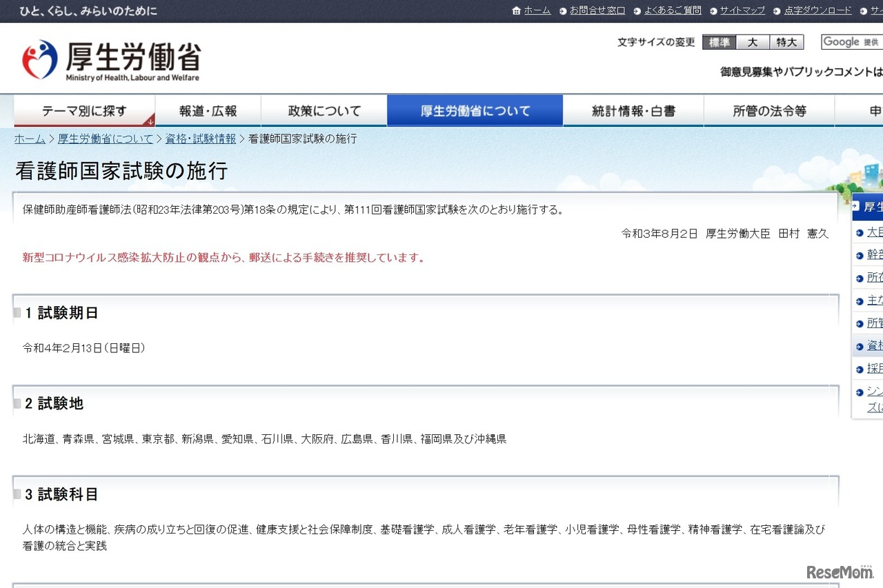Open the 所管の法令等 menu tab
This screenshot has width=883, height=588.
pyautogui.click(x=769, y=111)
